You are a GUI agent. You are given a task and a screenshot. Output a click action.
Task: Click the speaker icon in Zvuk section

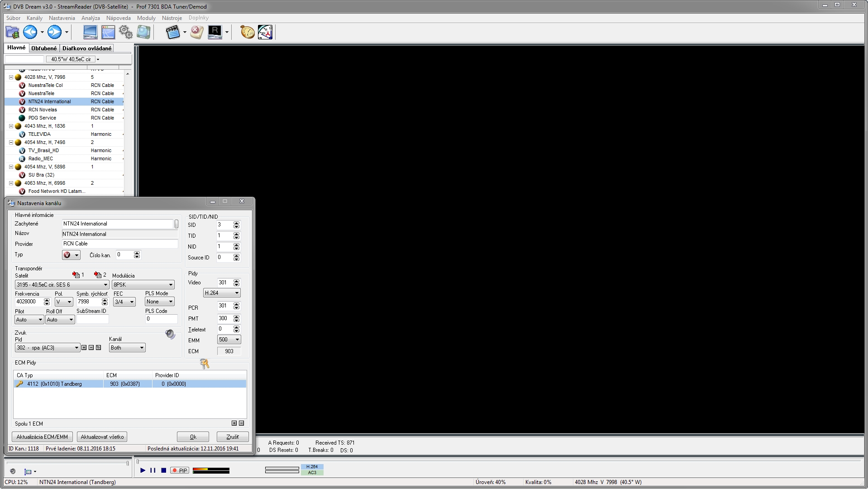coord(170,335)
